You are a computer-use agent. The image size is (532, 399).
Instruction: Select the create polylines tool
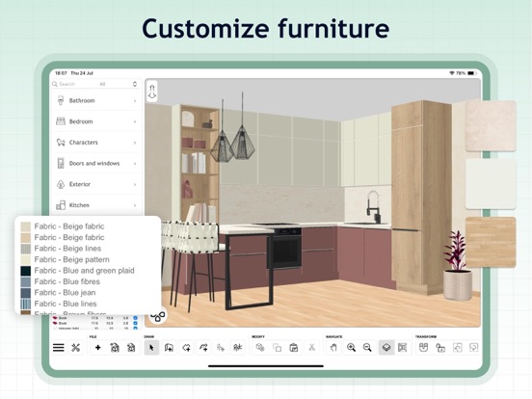(x=203, y=347)
